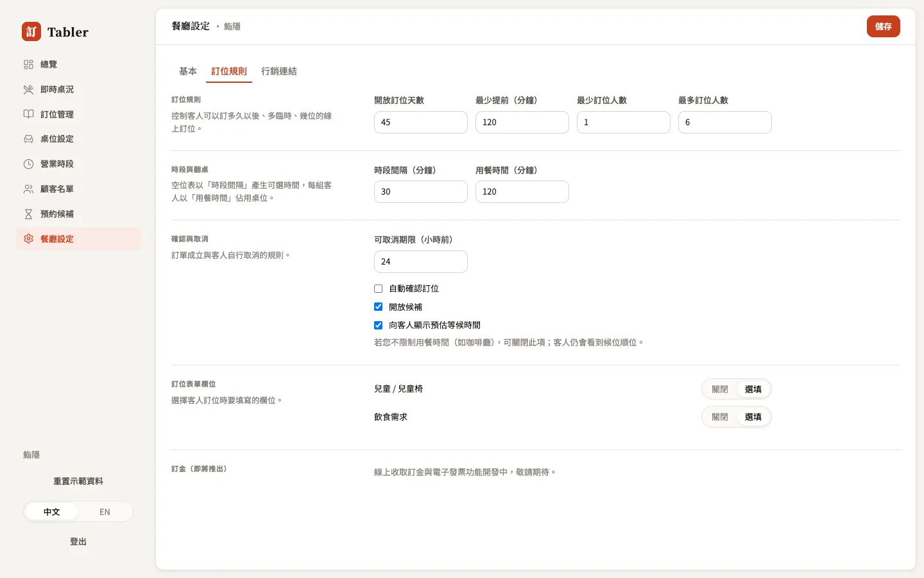The width and height of the screenshot is (924, 578).
Task: Click the 營業時段 clock icon
Action: [x=28, y=164]
